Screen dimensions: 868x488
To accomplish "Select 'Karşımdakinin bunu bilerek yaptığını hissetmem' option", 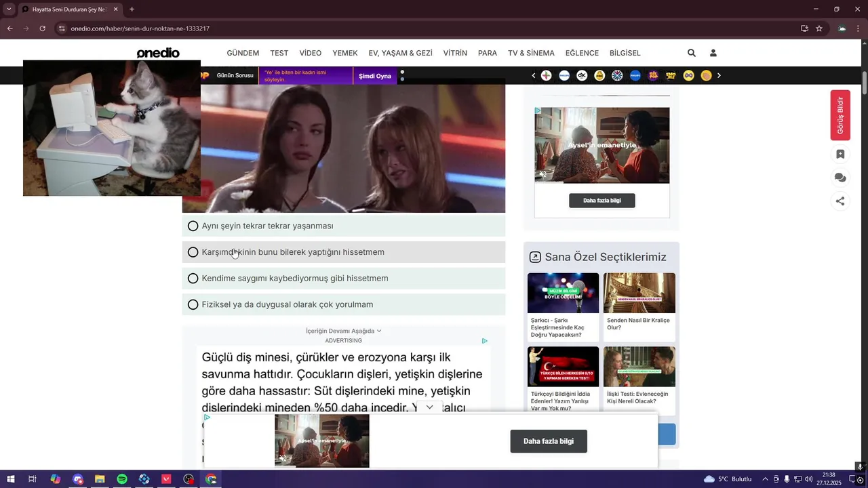I will [344, 252].
